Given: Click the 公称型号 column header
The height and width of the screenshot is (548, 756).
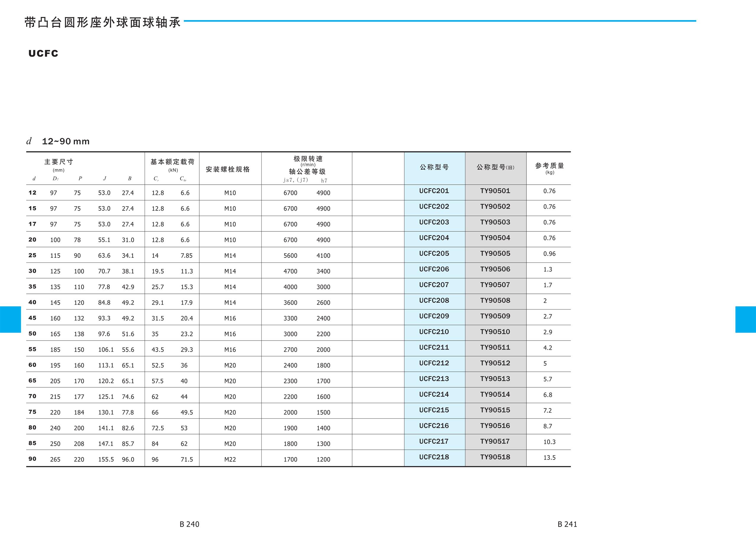Looking at the screenshot, I should [434, 167].
